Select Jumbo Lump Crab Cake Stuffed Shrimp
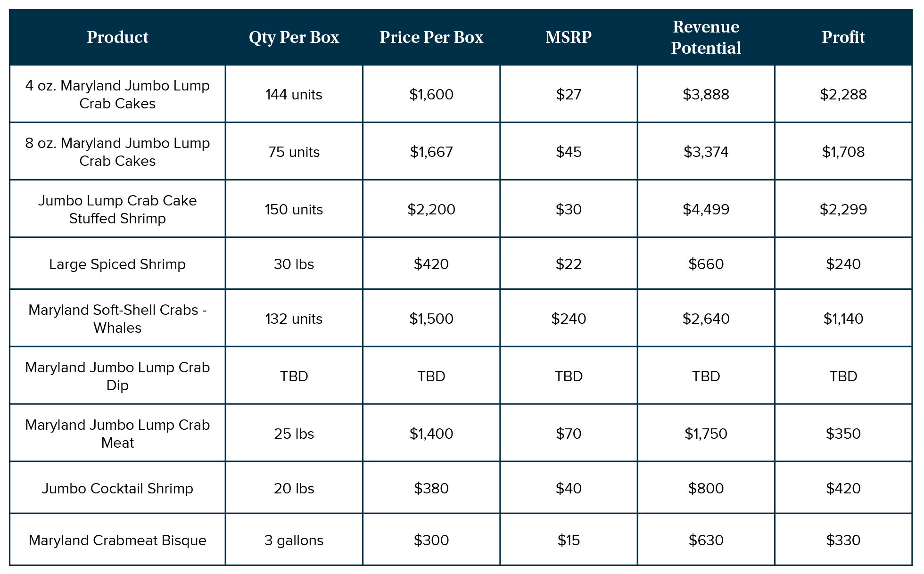 117,209
